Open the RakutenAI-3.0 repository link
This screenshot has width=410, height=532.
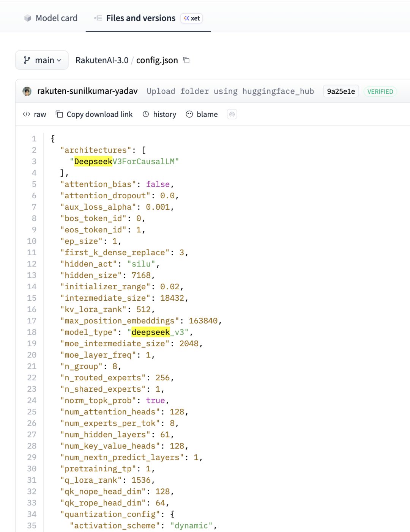click(102, 60)
